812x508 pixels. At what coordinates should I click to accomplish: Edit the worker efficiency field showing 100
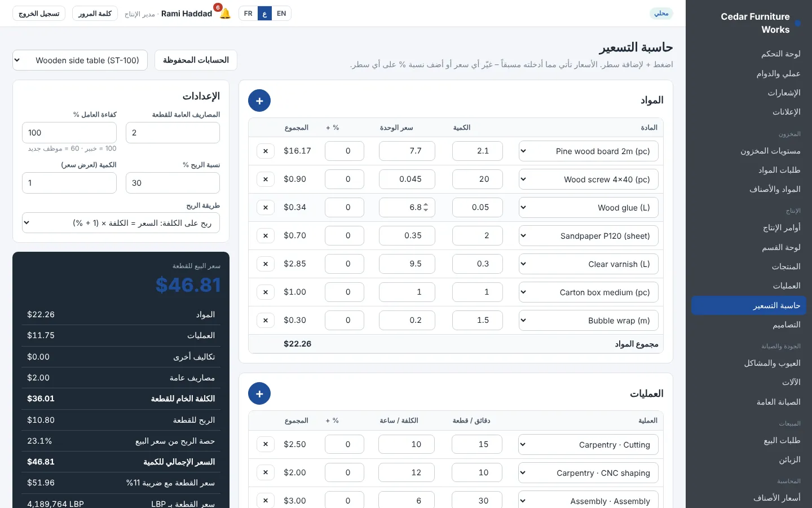pyautogui.click(x=69, y=133)
